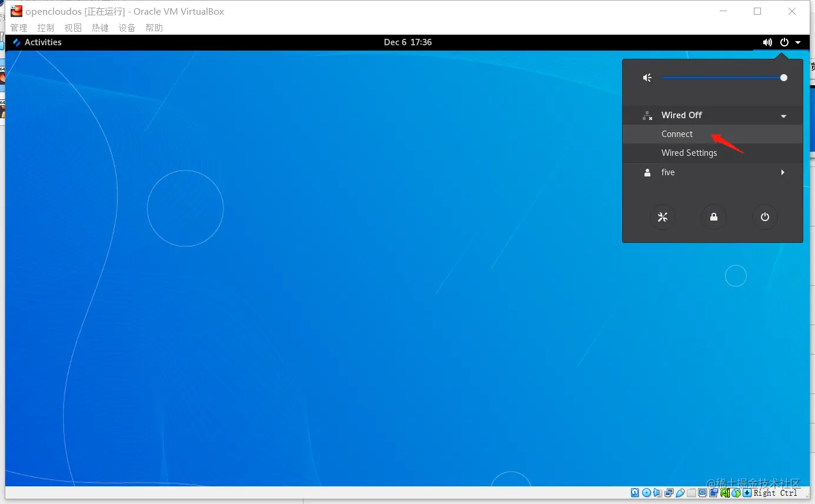The height and width of the screenshot is (504, 815).
Task: Click the Right Ctrl host key label
Action: (776, 493)
